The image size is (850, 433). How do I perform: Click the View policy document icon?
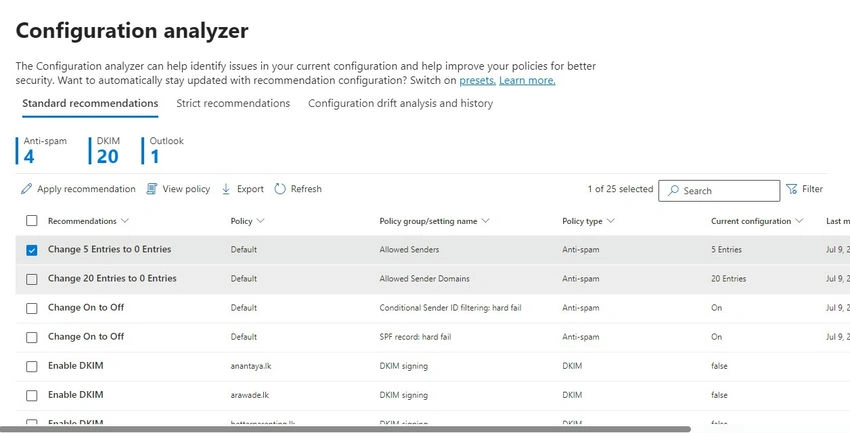[152, 189]
